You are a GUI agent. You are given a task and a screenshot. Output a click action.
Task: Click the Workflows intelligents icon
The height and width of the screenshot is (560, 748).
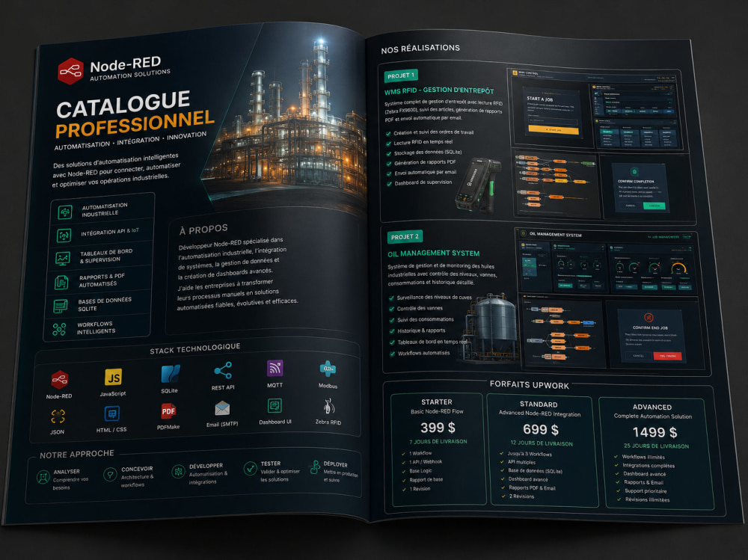click(59, 329)
